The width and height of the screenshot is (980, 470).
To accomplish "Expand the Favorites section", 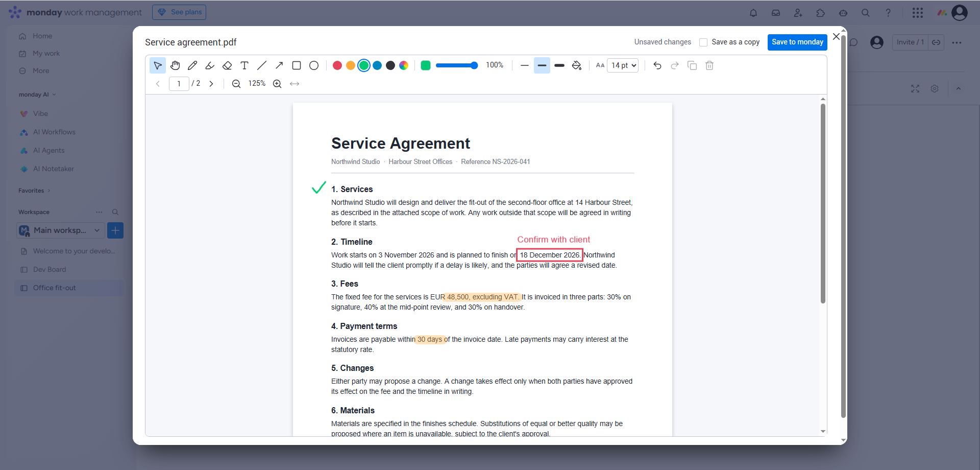I will click(34, 191).
